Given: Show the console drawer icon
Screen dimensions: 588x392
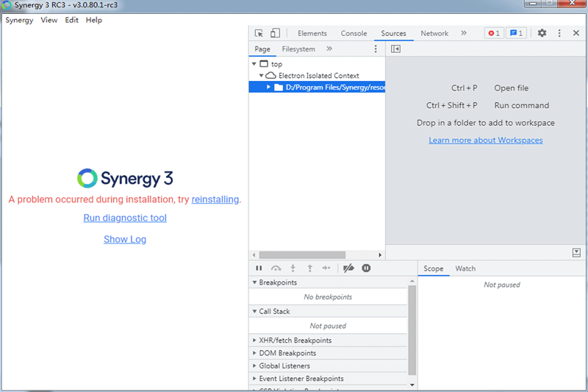Looking at the screenshot, I should click(x=576, y=252).
